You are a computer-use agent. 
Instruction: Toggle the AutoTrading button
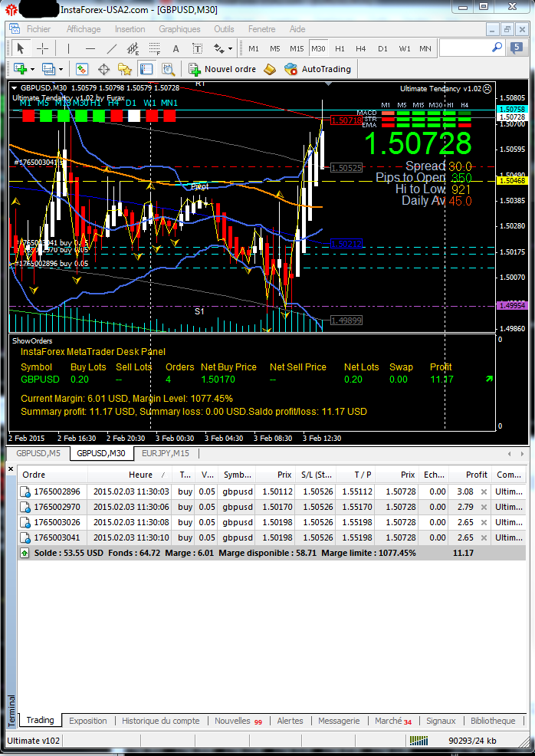point(318,69)
